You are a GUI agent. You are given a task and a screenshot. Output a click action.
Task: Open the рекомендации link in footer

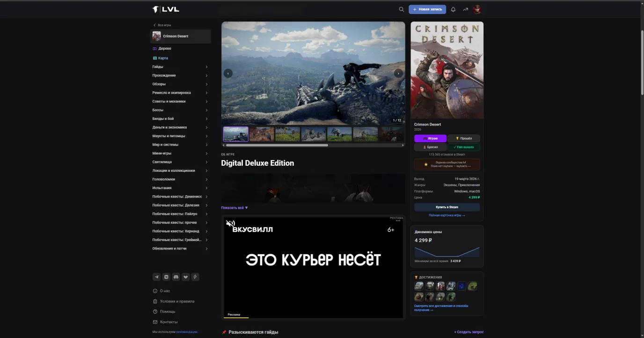pyautogui.click(x=187, y=332)
